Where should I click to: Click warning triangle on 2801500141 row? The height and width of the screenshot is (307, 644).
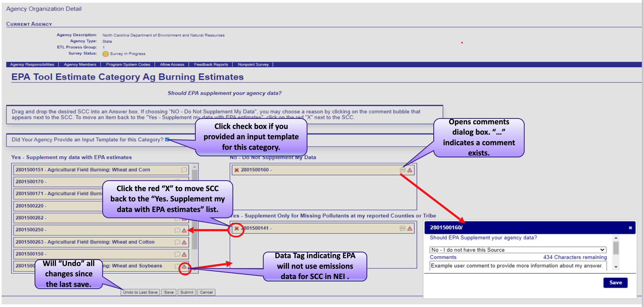tap(410, 228)
